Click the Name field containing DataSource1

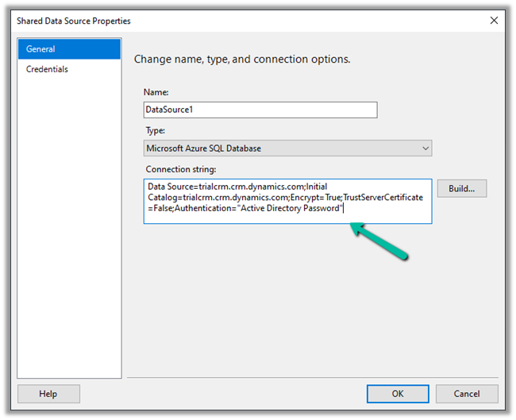(260, 110)
